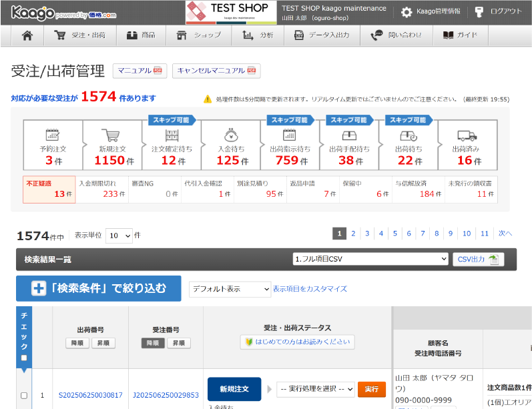Image resolution: width=532 pixels, height=409 pixels.
Task: Go to page 2 of results
Action: 353,234
